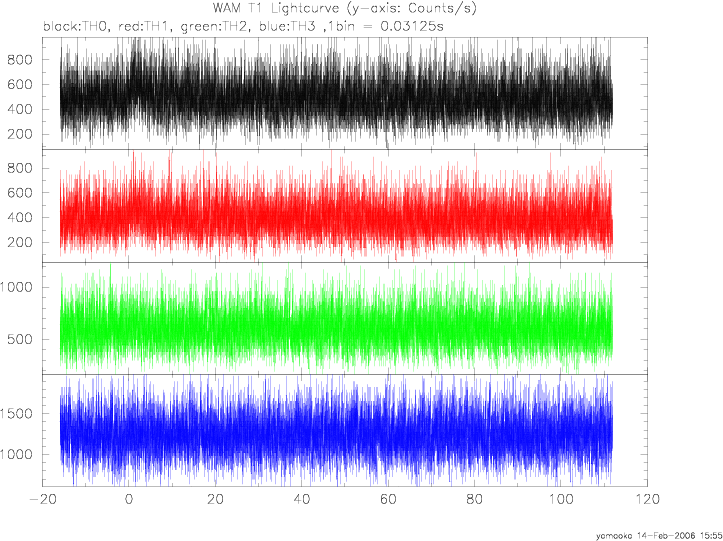The width and height of the screenshot is (723, 541).
Task: Click the blue TH3 lightcurve trace
Action: pyautogui.click(x=337, y=431)
